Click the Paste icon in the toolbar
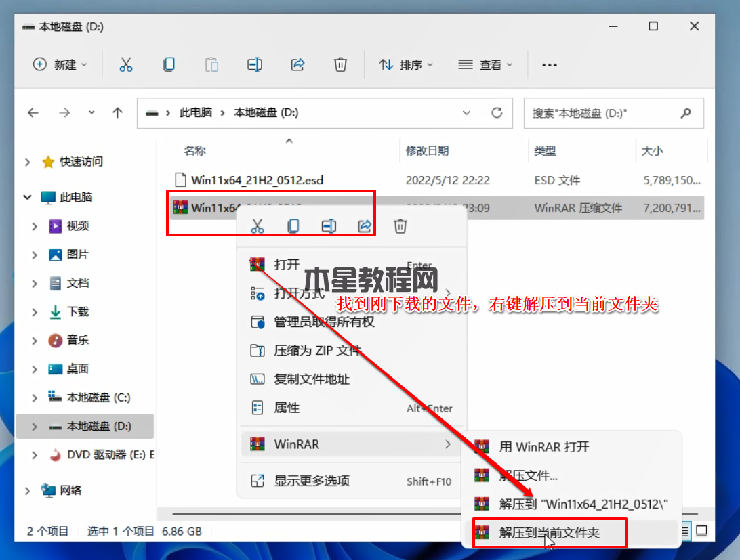Image resolution: width=740 pixels, height=560 pixels. [212, 64]
